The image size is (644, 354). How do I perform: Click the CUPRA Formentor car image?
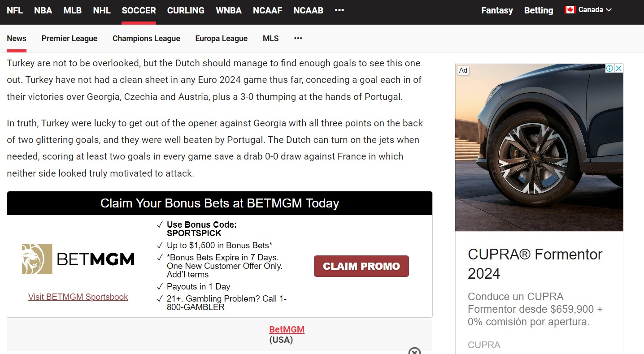pos(539,147)
